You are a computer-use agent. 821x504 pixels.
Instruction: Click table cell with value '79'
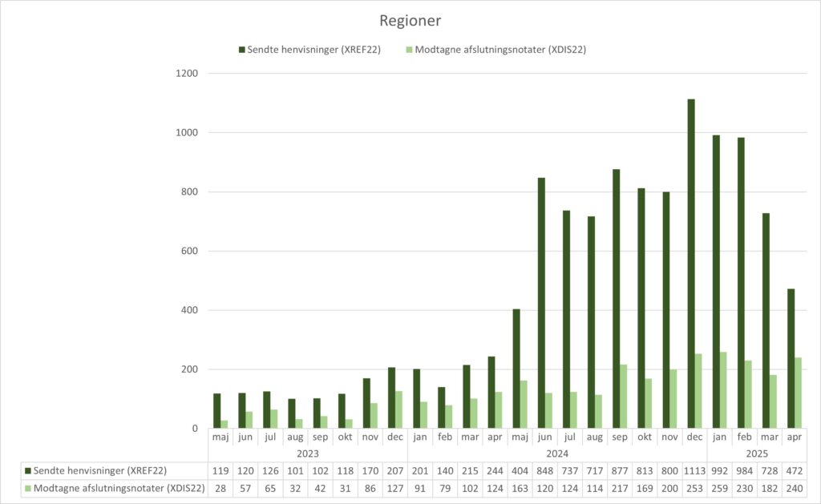445,488
